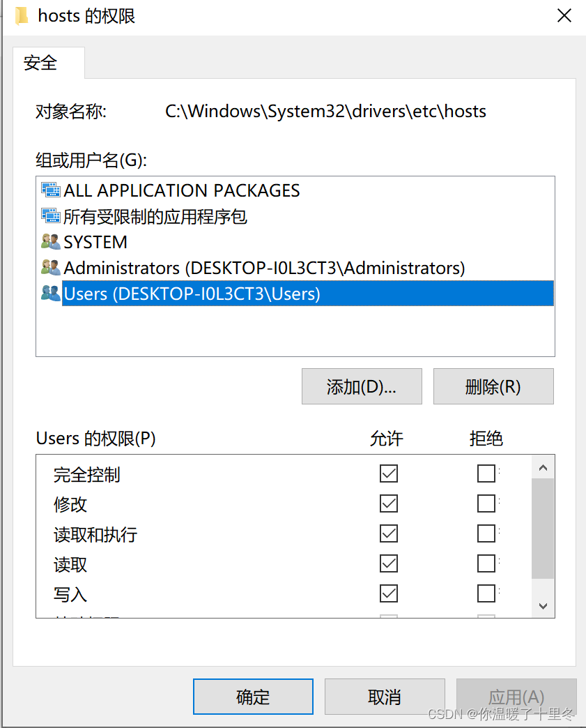Click the scrollbar up arrow in permissions list
The height and width of the screenshot is (728, 586).
tap(543, 467)
